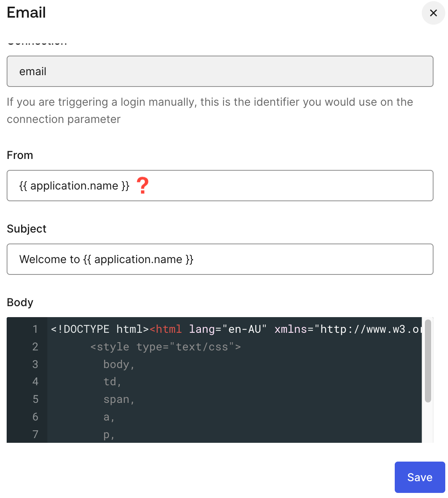Image resolution: width=448 pixels, height=498 pixels.
Task: Click the 'td,' line in code editor
Action: pyautogui.click(x=112, y=382)
